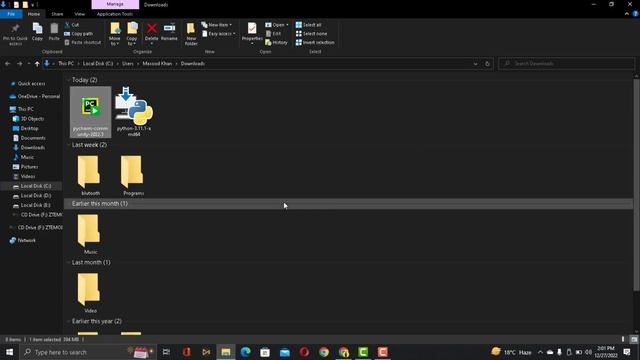Image resolution: width=640 pixels, height=360 pixels.
Task: Click This PC in address breadcrumb
Action: point(66,64)
